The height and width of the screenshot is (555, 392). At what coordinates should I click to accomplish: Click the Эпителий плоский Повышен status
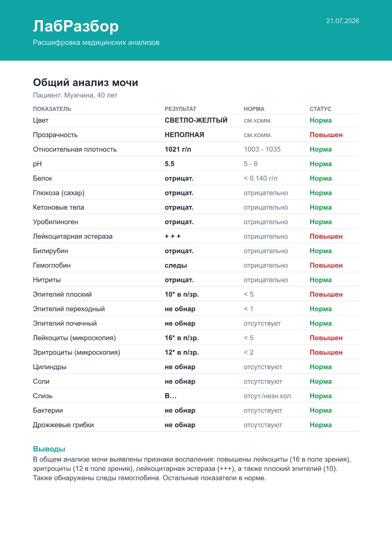click(x=326, y=295)
